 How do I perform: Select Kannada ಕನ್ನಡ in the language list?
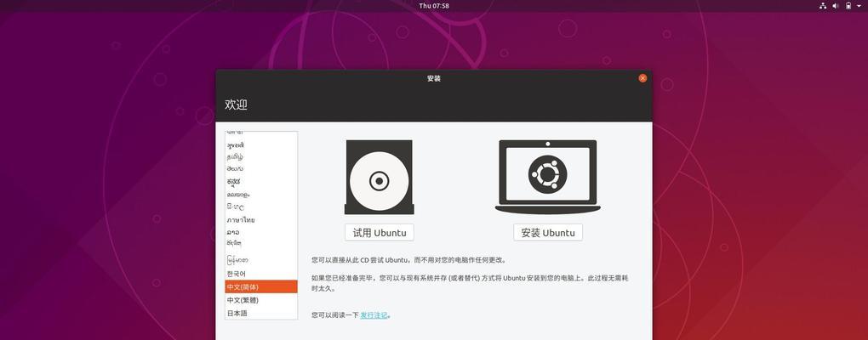(261, 181)
